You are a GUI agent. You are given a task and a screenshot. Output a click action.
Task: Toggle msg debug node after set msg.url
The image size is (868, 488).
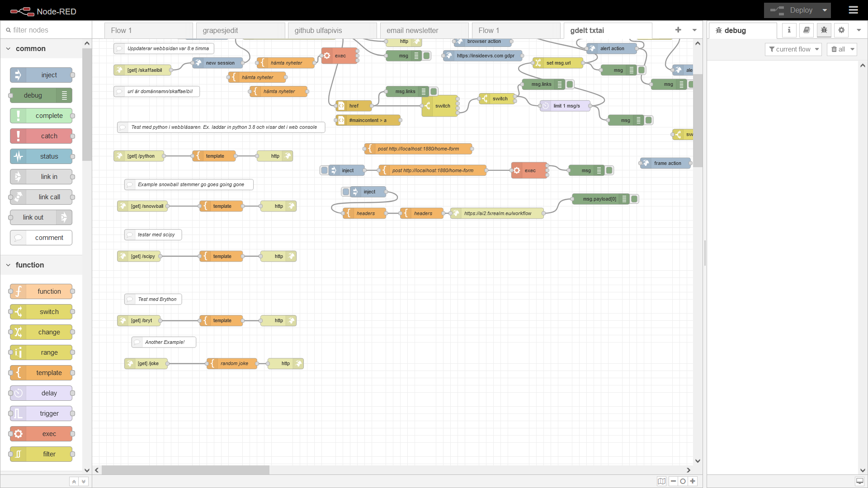[642, 70]
